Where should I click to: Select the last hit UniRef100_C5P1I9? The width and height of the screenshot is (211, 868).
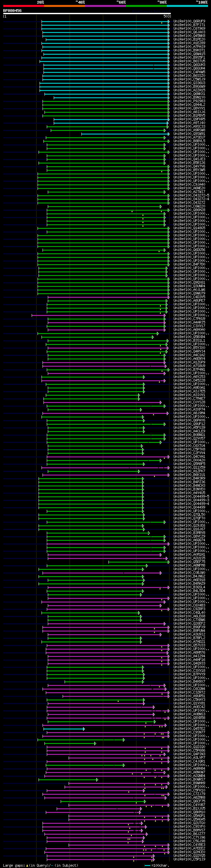click(x=190, y=859)
